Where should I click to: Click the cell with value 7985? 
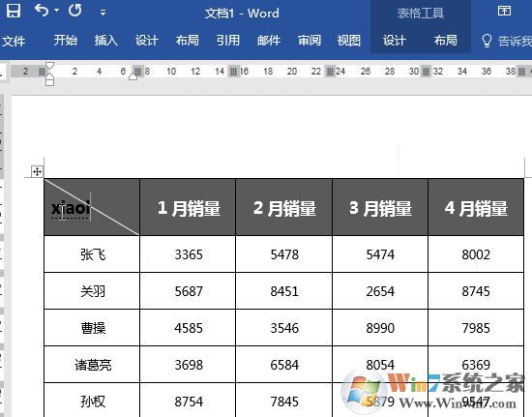click(476, 328)
